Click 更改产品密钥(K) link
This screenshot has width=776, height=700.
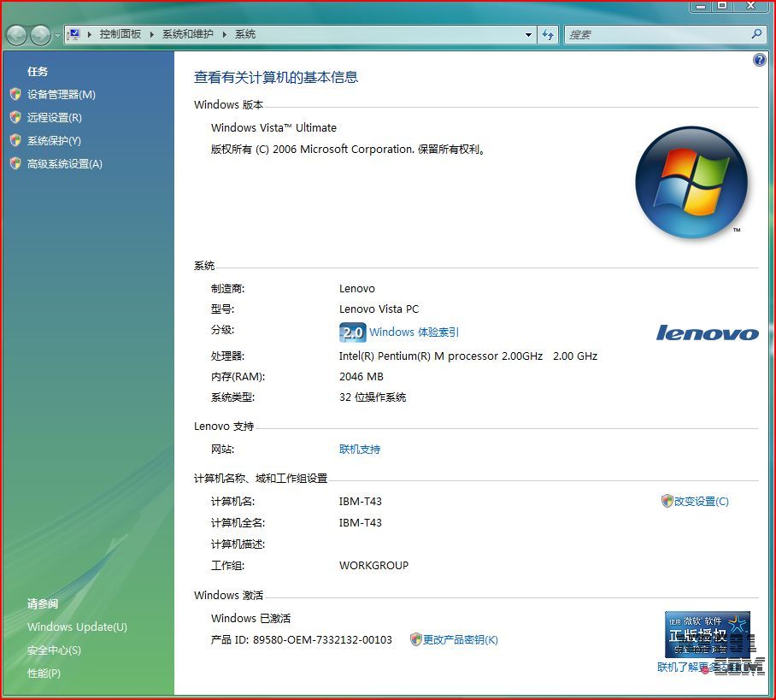tap(460, 640)
